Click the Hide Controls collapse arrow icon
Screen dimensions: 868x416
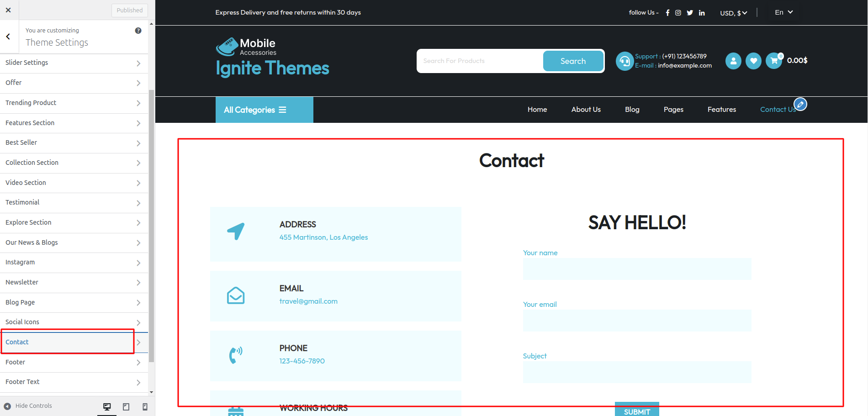click(7, 406)
